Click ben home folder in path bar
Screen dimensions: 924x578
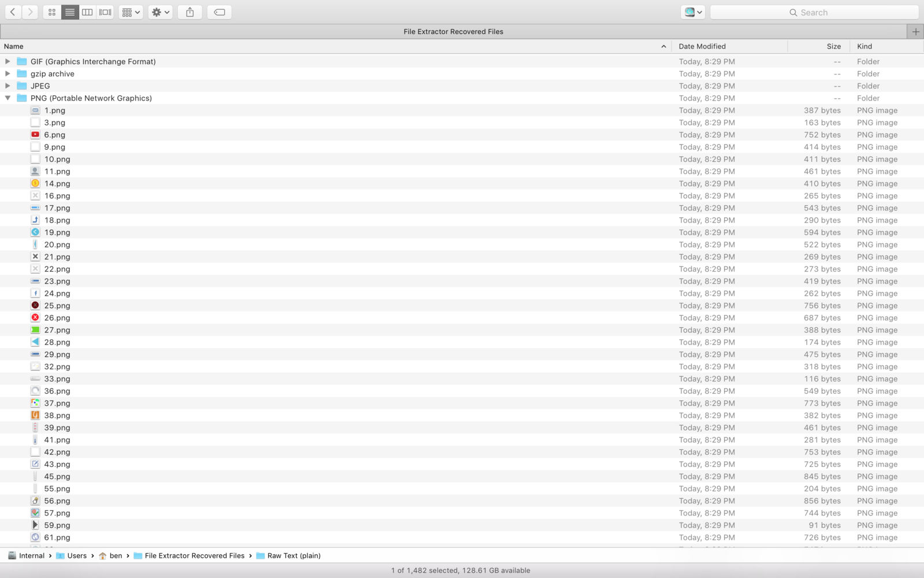click(x=110, y=555)
